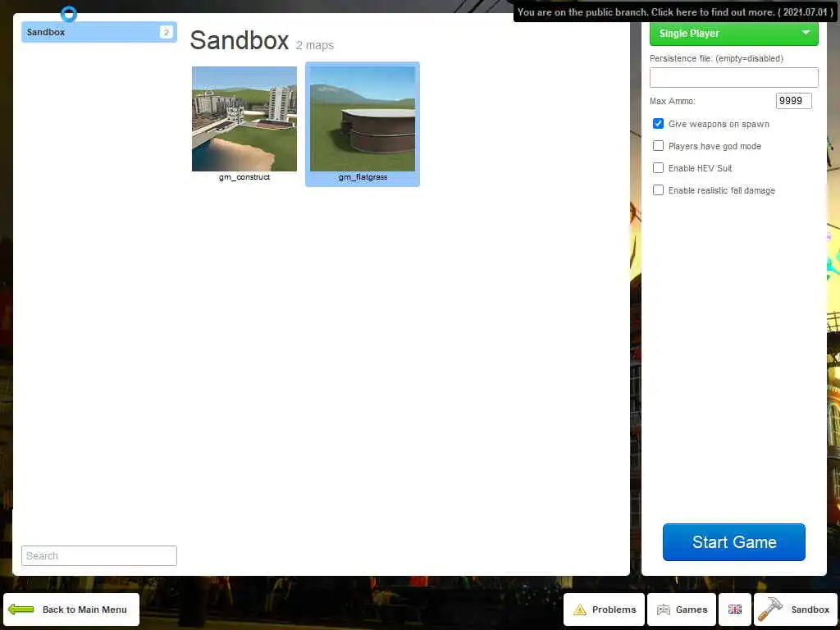Select the Sandbox category in sidebar
Viewport: 840px width, 630px height.
pos(99,32)
